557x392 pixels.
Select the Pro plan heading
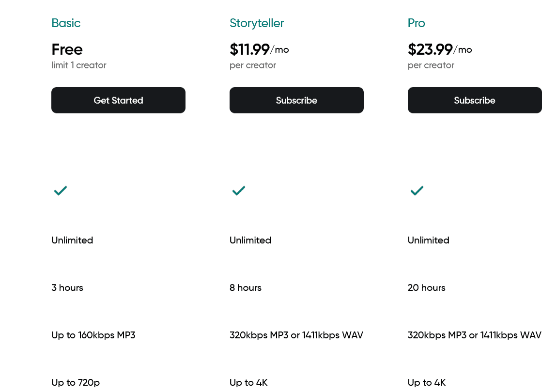417,23
